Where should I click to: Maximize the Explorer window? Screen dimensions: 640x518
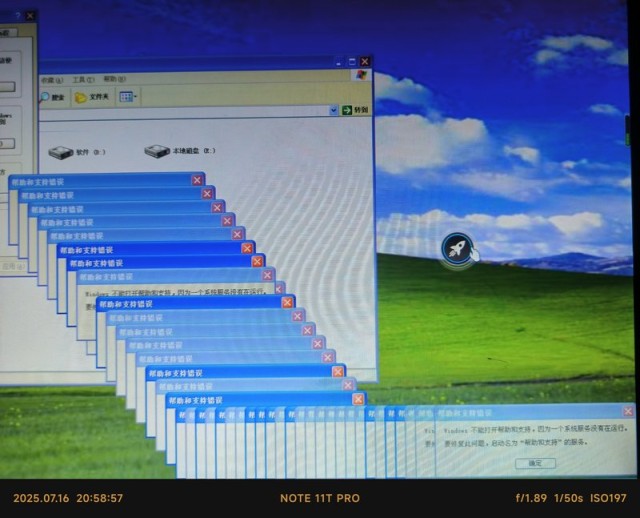pos(352,61)
